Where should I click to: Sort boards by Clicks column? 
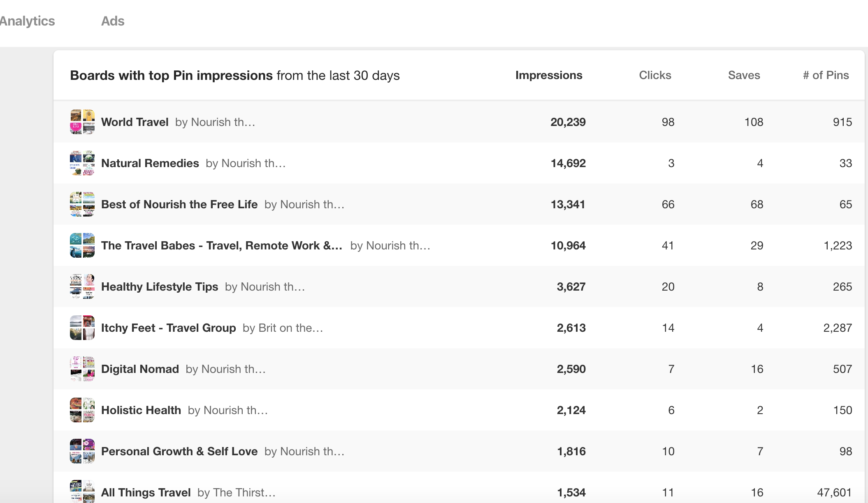[x=655, y=75]
